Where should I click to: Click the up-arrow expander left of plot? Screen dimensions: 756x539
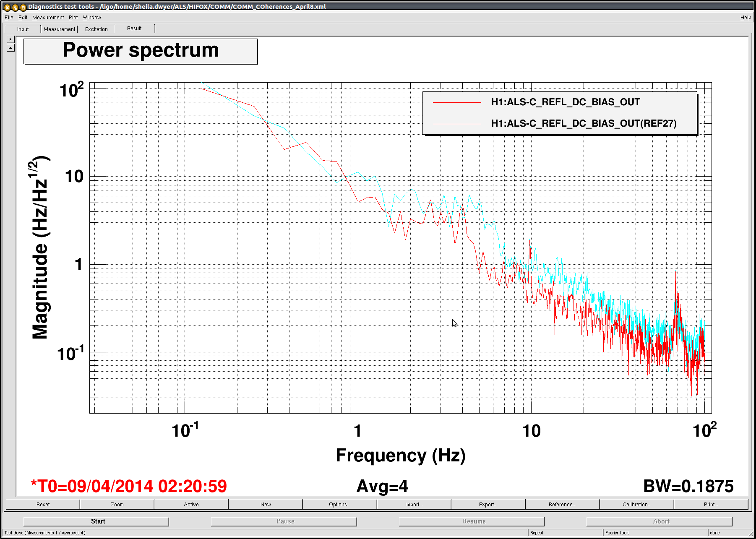point(10,47)
